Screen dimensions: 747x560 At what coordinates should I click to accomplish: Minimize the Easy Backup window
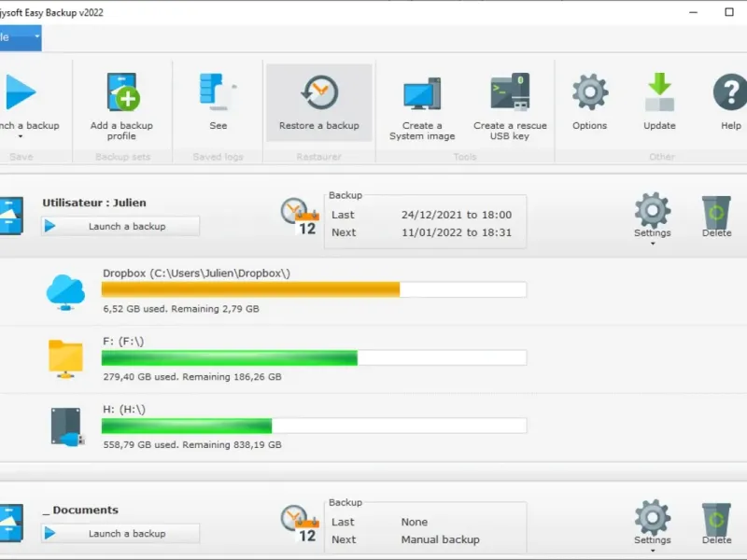point(694,12)
